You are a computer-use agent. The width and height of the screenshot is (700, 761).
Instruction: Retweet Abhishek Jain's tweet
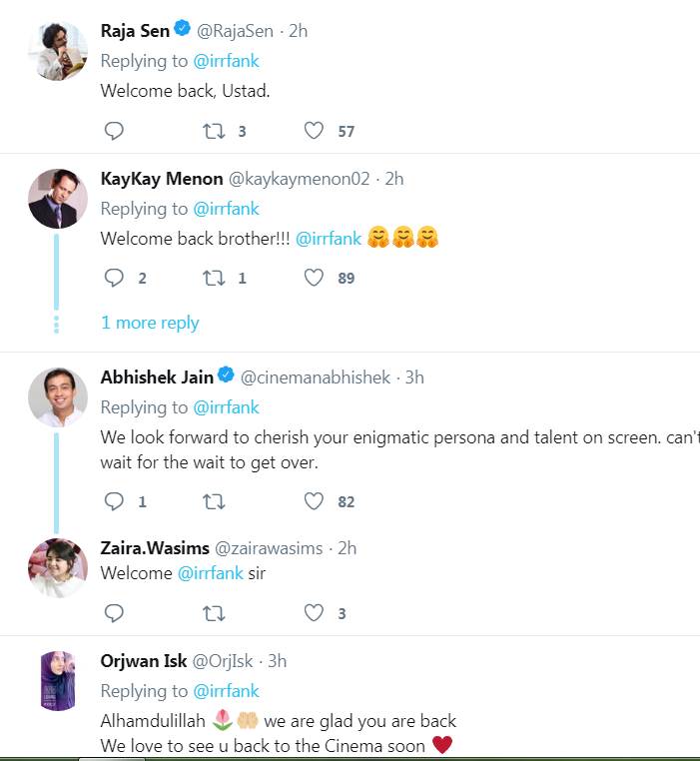(214, 501)
